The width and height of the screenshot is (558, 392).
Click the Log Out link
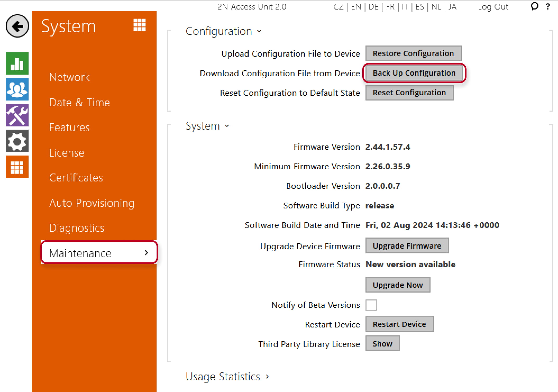pyautogui.click(x=493, y=7)
